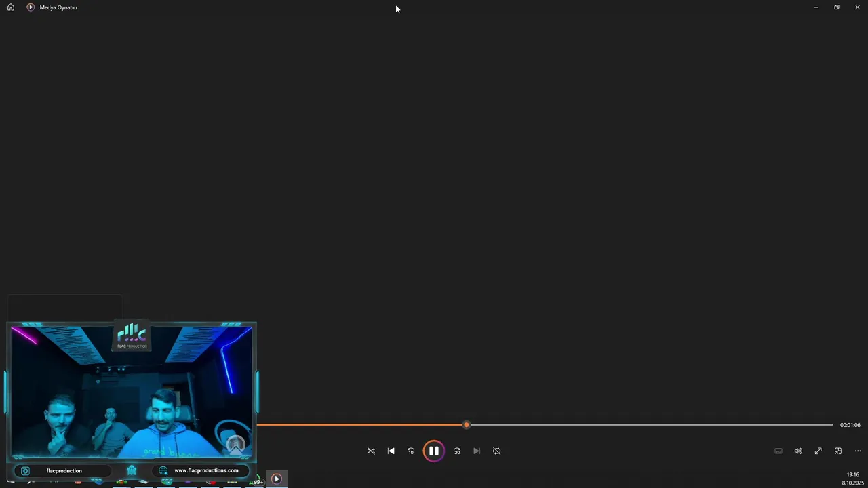This screenshot has width=868, height=488.
Task: Click the Media Player taskbar icon
Action: coord(276,479)
